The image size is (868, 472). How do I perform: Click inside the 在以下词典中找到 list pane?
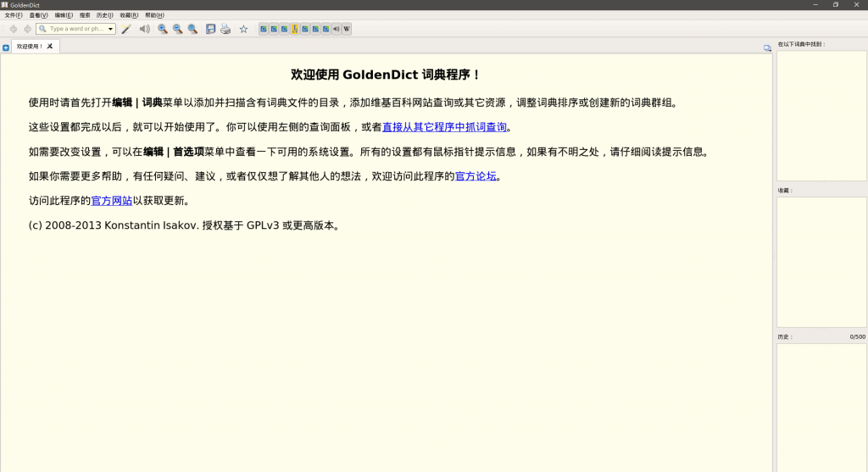(x=821, y=115)
